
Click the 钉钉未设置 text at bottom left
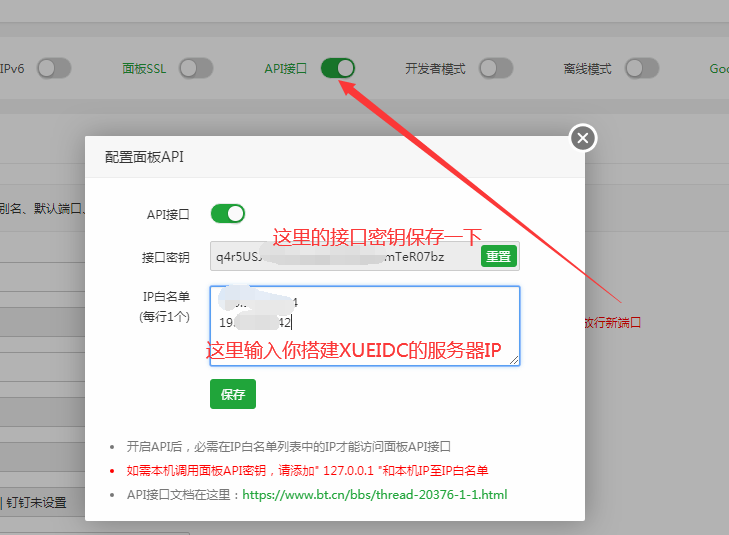(x=37, y=502)
